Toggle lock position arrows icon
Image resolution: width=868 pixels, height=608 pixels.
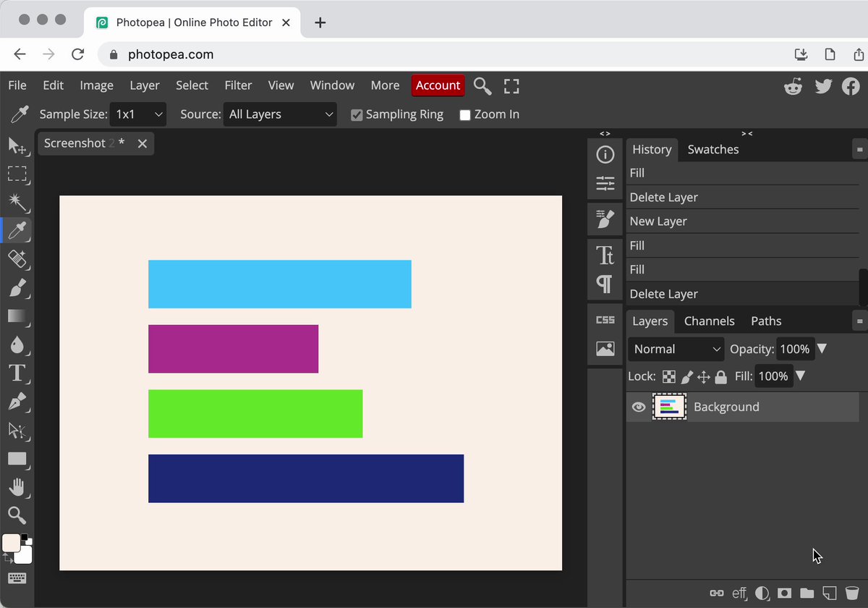click(703, 376)
